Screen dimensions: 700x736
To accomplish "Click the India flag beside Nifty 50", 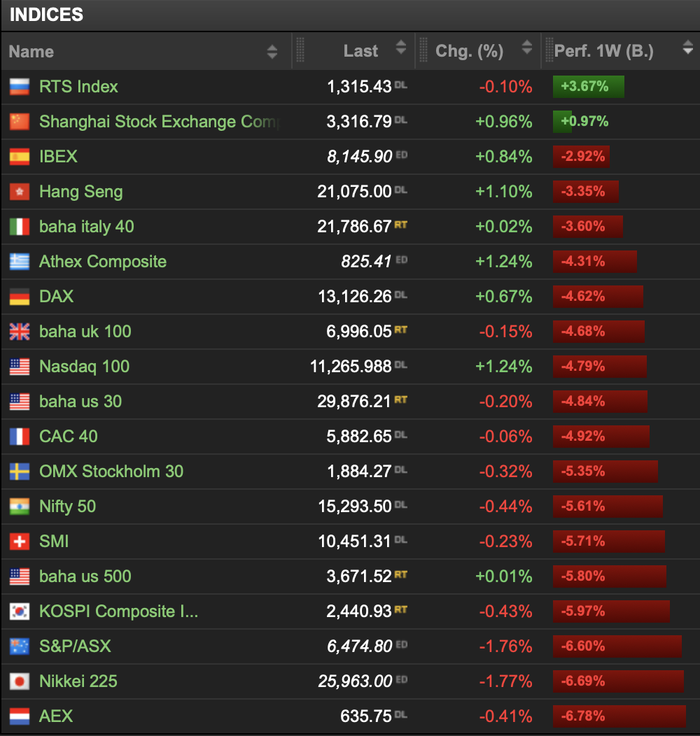I will 20,507.
